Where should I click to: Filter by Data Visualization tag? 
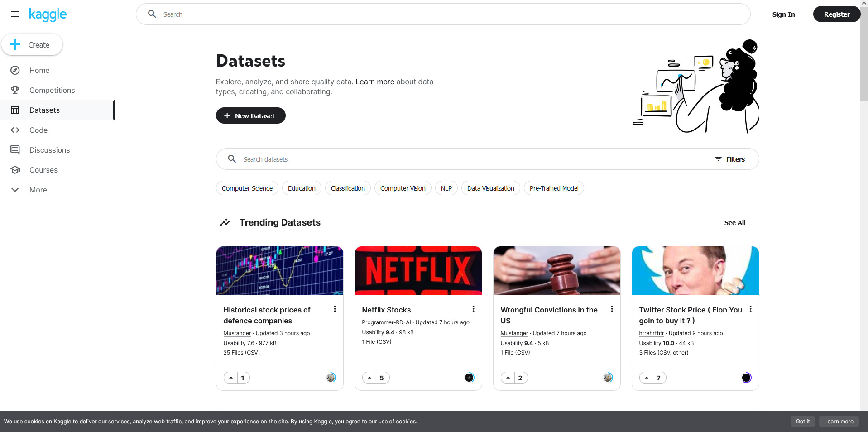[490, 188]
